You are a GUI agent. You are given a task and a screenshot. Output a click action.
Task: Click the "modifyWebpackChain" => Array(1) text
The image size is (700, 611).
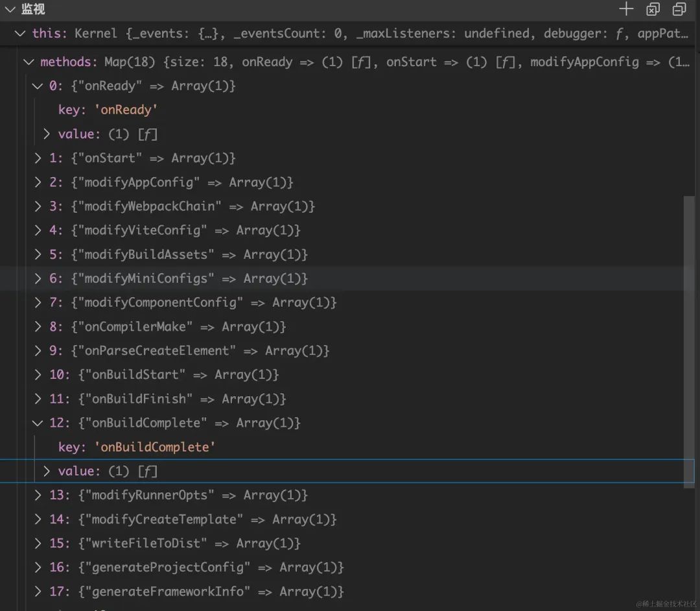[193, 206]
